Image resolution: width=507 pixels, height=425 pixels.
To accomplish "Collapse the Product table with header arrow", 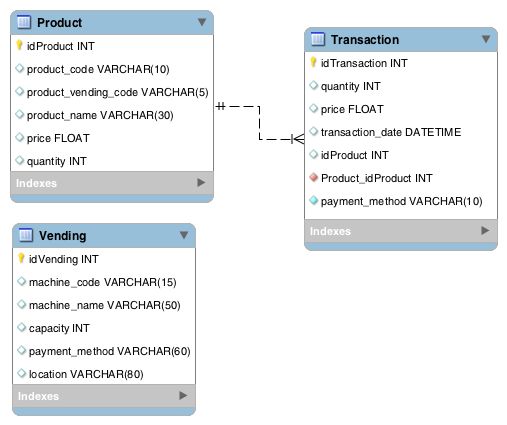I will (x=202, y=22).
